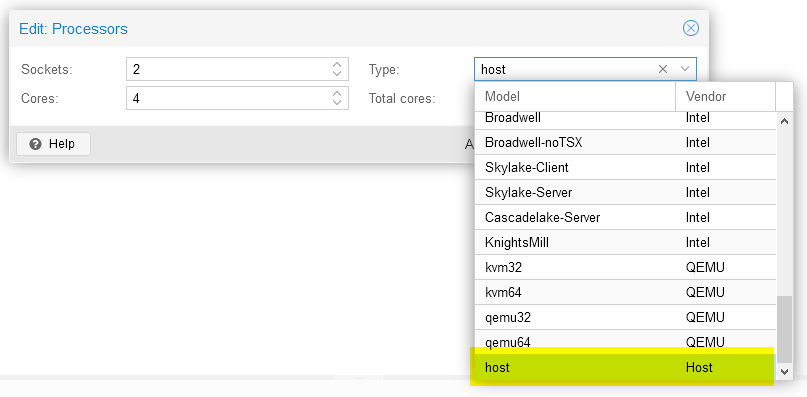Viewport: 807px width, 397px height.
Task: Choose kvm64 from the CPU model list
Action: 625,292
